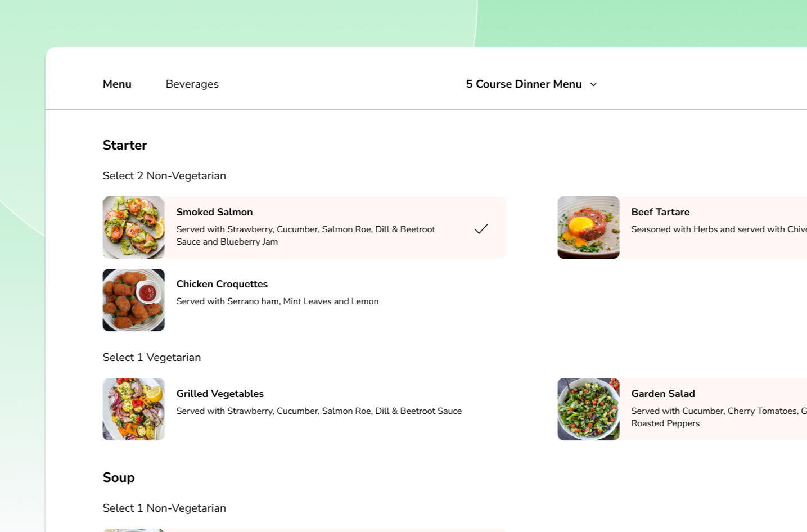Viewport: 807px width, 532px height.
Task: Click the Beef Tartare photo
Action: coord(588,227)
